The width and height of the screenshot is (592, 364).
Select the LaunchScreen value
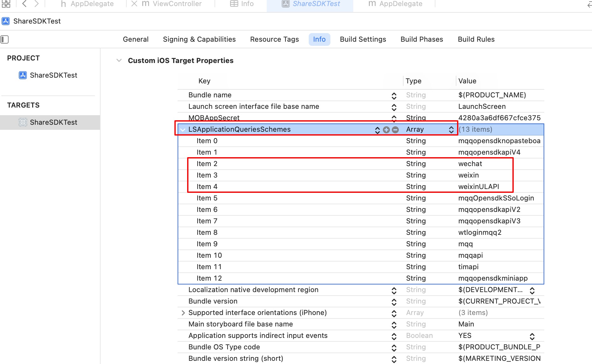(482, 107)
